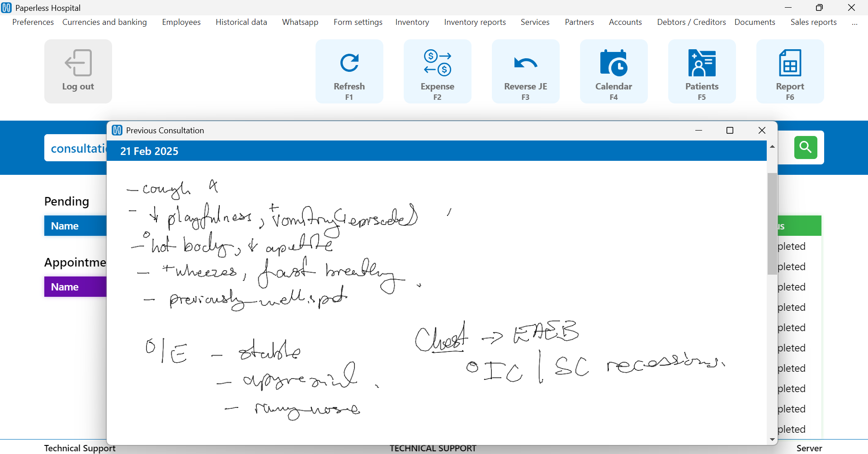Image resolution: width=868 pixels, height=454 pixels.
Task: Click the handwritten consultation notes canvas
Action: 437,303
